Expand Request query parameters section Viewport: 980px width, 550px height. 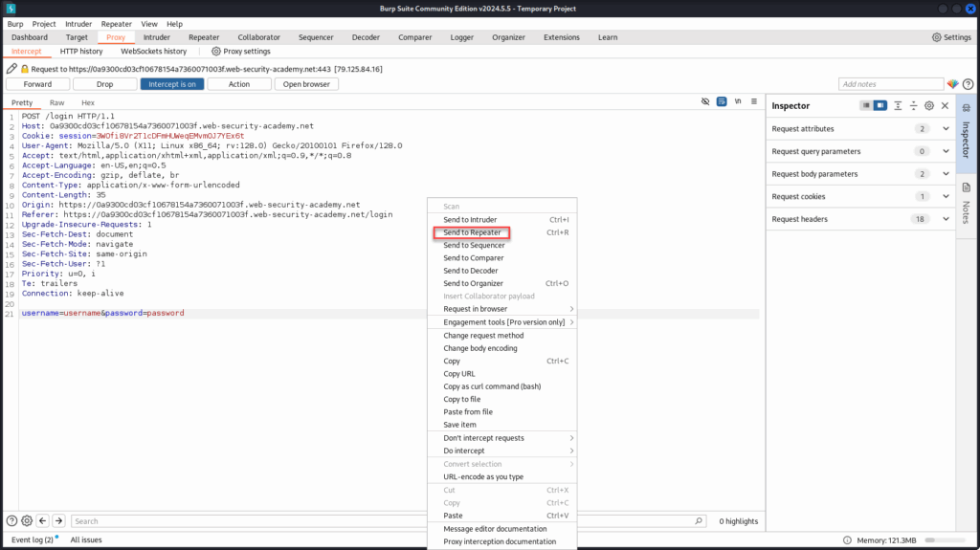[861, 151]
